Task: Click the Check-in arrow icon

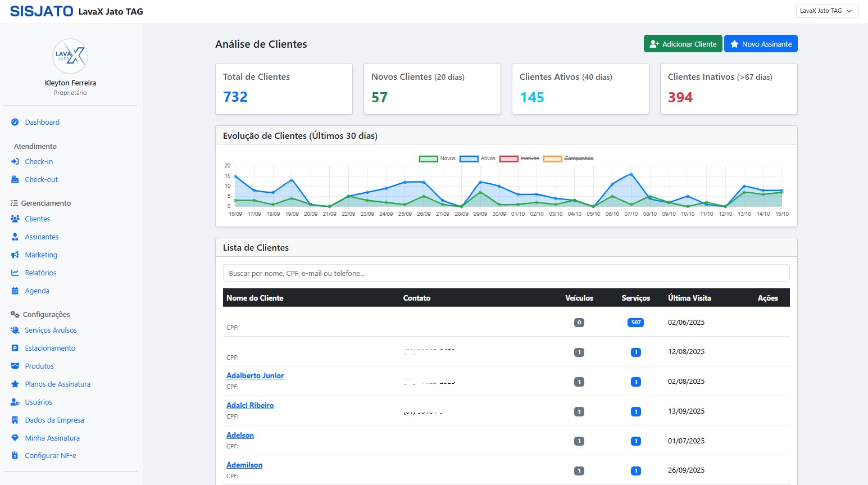Action: 15,161
